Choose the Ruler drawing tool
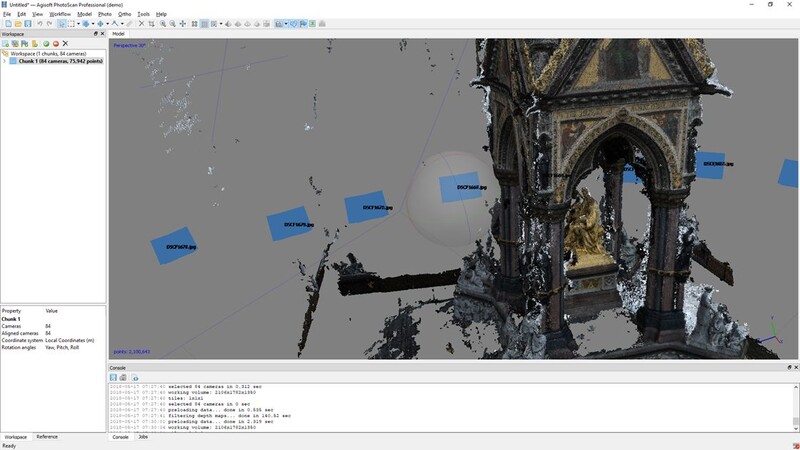The image size is (800, 450). (x=115, y=23)
